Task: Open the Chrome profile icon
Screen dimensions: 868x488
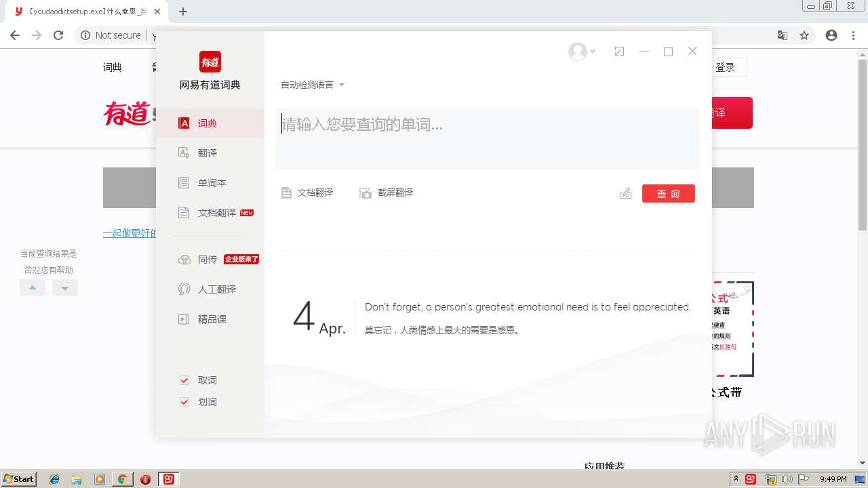Action: tap(831, 35)
